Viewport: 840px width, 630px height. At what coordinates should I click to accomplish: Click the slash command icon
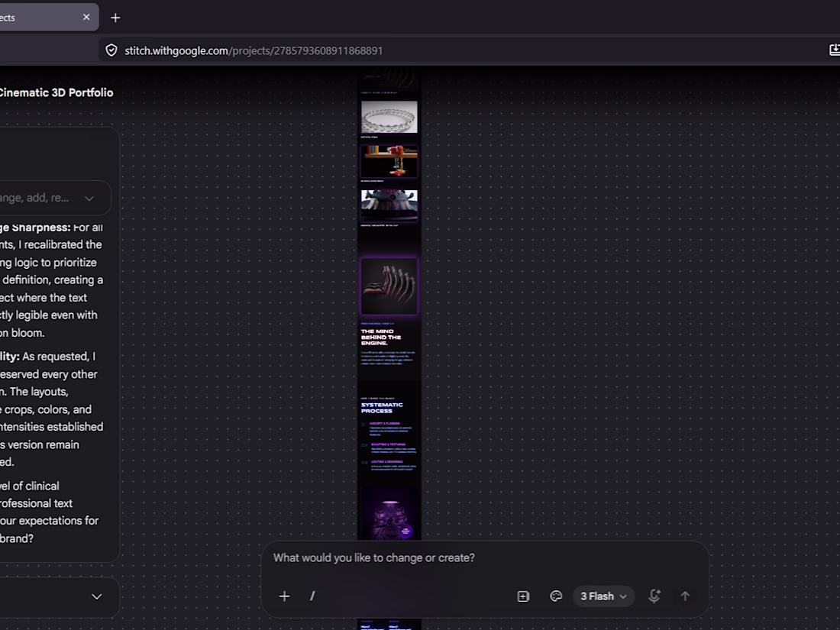[312, 596]
